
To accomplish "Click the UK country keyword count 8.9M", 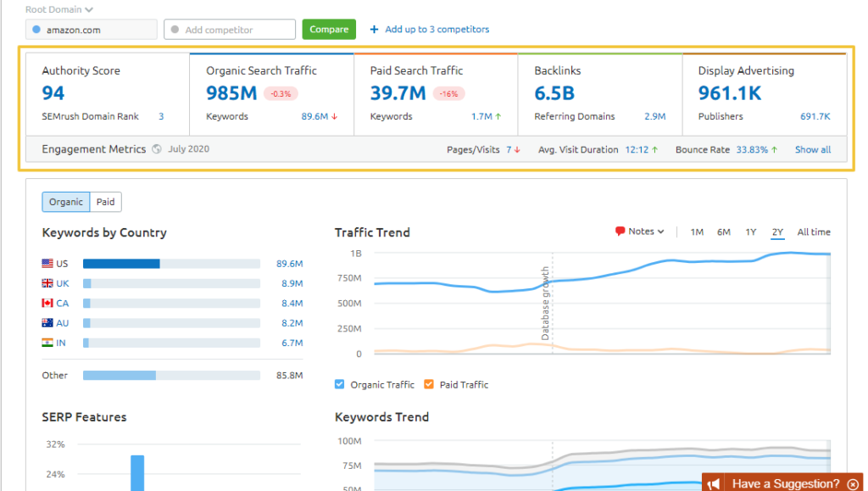I will tap(292, 283).
